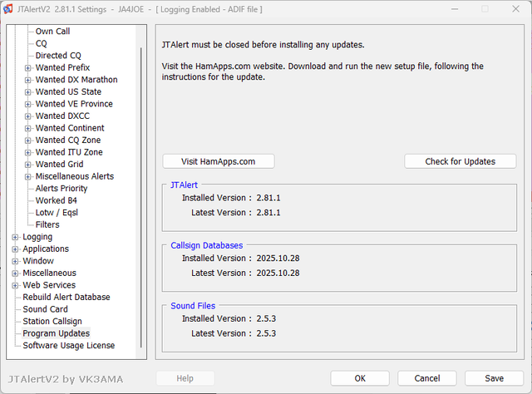The height and width of the screenshot is (394, 532).
Task: Expand the Logging tree section
Action: pyautogui.click(x=15, y=237)
